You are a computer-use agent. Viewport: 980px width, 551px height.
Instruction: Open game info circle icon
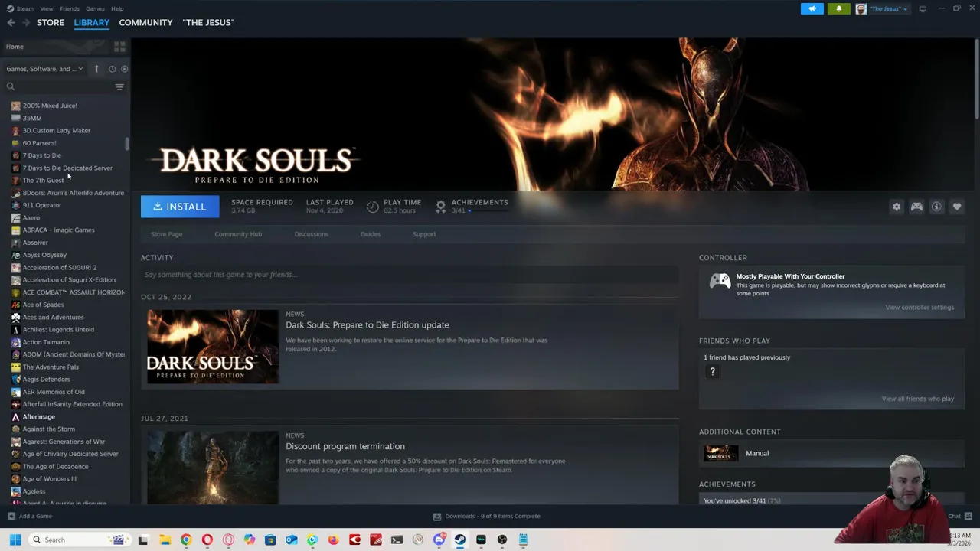tap(936, 207)
